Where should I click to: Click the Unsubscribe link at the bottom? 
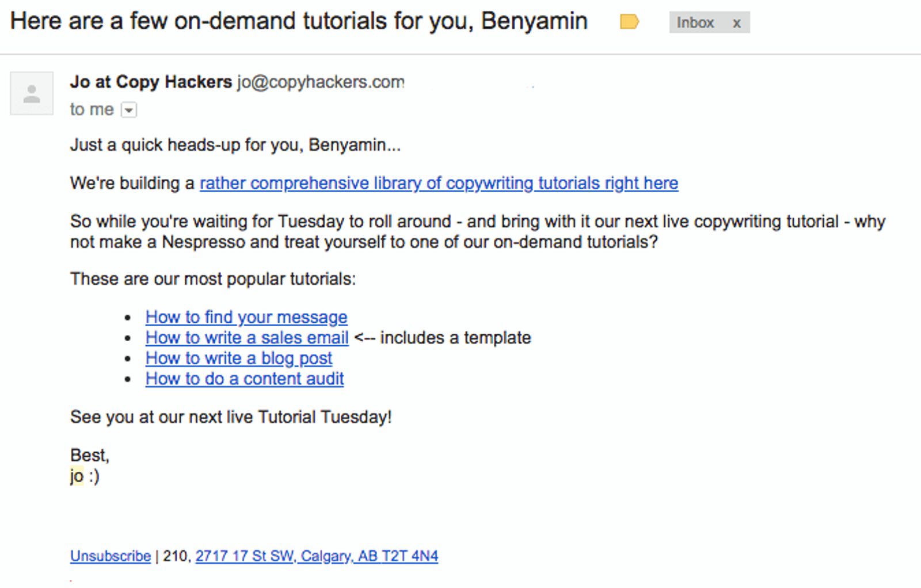(x=109, y=556)
